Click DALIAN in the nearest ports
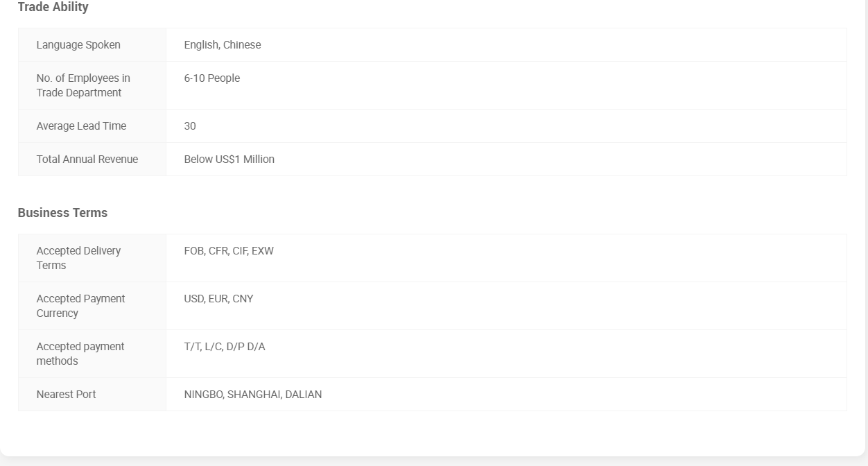 [303, 395]
